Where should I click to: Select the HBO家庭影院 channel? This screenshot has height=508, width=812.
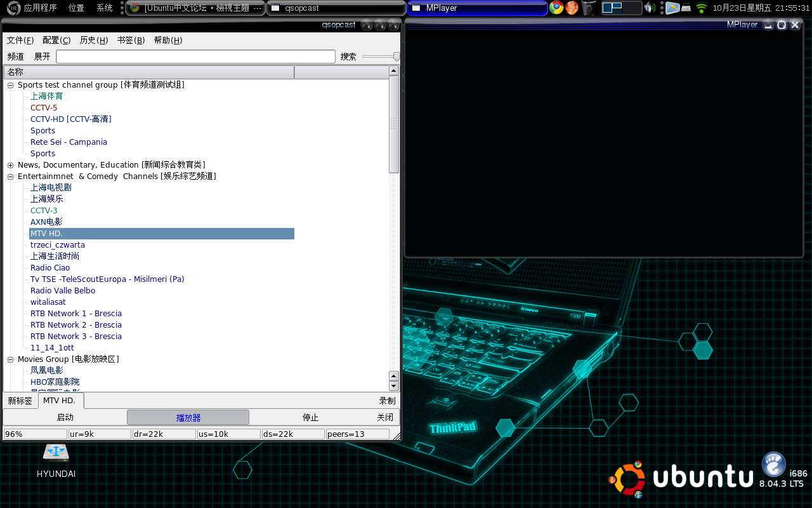(55, 382)
